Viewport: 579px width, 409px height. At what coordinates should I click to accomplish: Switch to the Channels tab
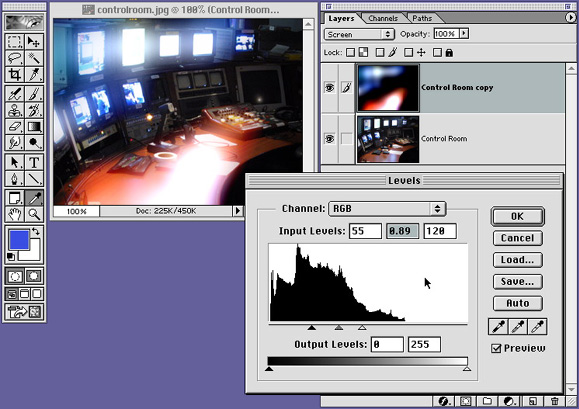(x=383, y=18)
